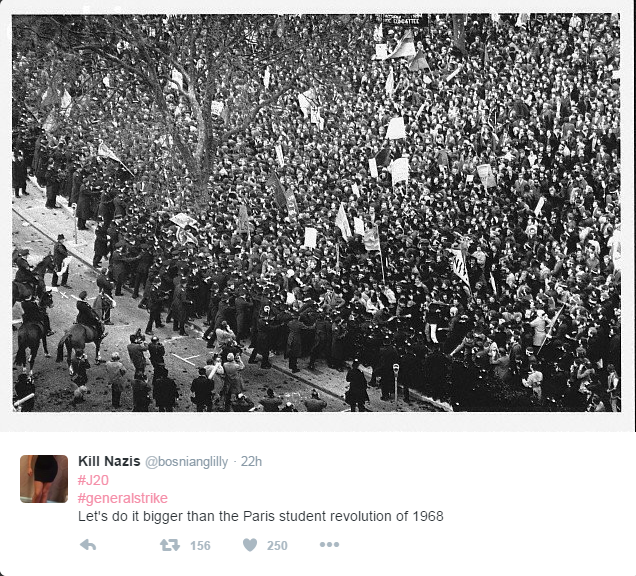Open the more options three-dot menu
Screen dimensions: 636x576
coord(329,544)
